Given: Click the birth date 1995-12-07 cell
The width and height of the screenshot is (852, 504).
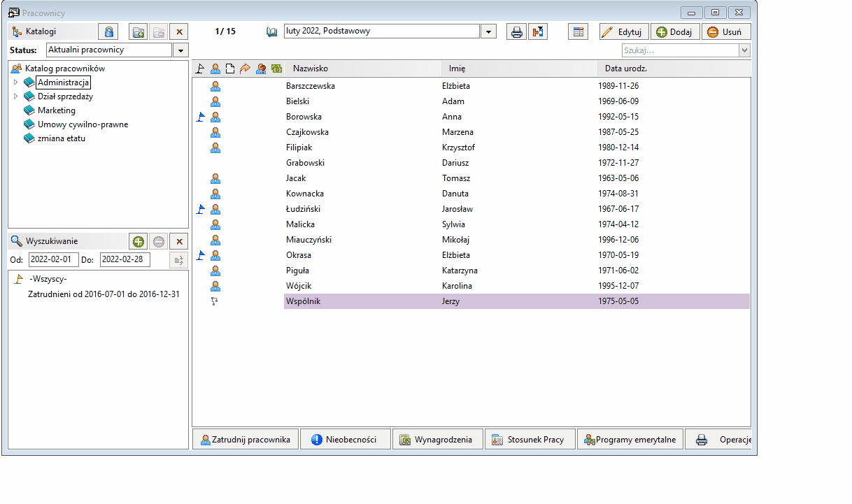Looking at the screenshot, I should 618,286.
